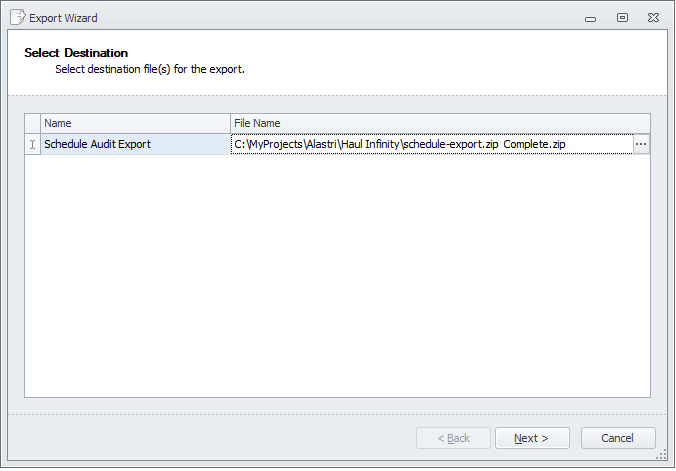This screenshot has height=471, width=676.
Task: Select the Schedule Audit Export name cell
Action: click(135, 144)
